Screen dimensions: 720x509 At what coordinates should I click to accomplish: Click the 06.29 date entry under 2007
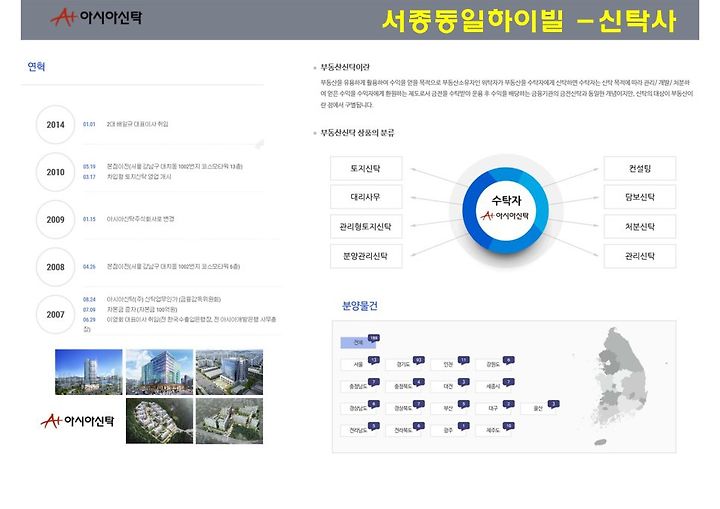click(x=89, y=319)
